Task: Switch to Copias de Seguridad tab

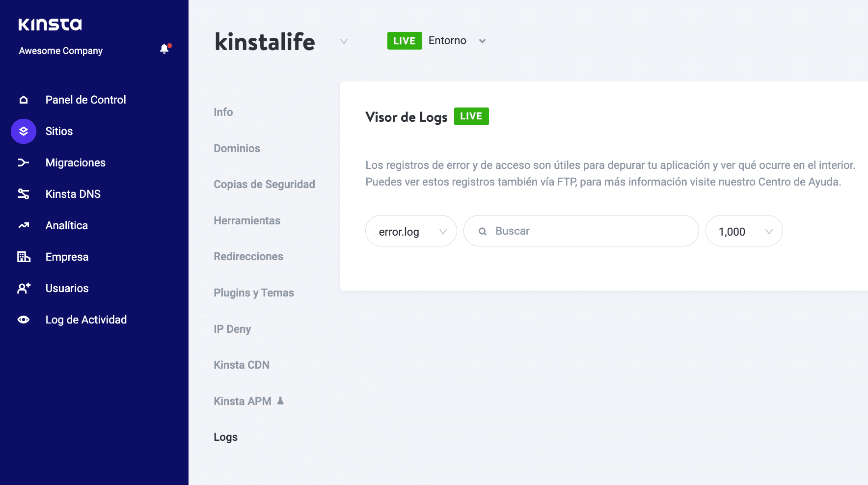Action: [264, 185]
